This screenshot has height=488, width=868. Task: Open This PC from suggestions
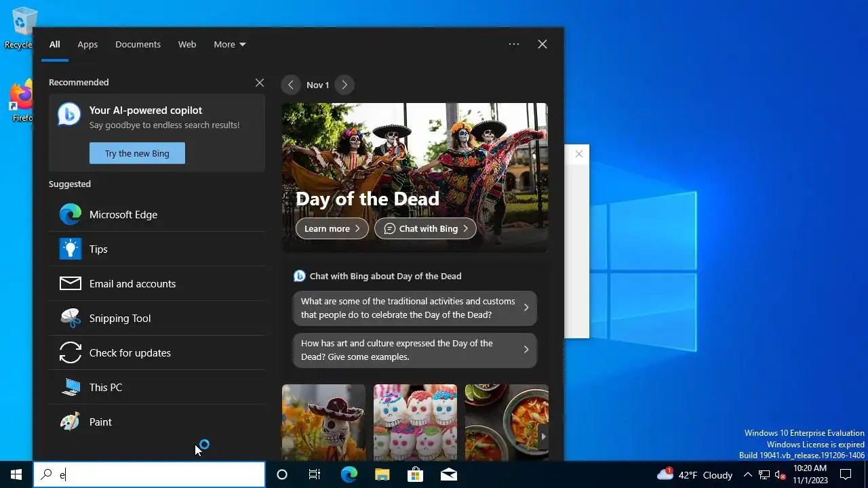pos(157,387)
